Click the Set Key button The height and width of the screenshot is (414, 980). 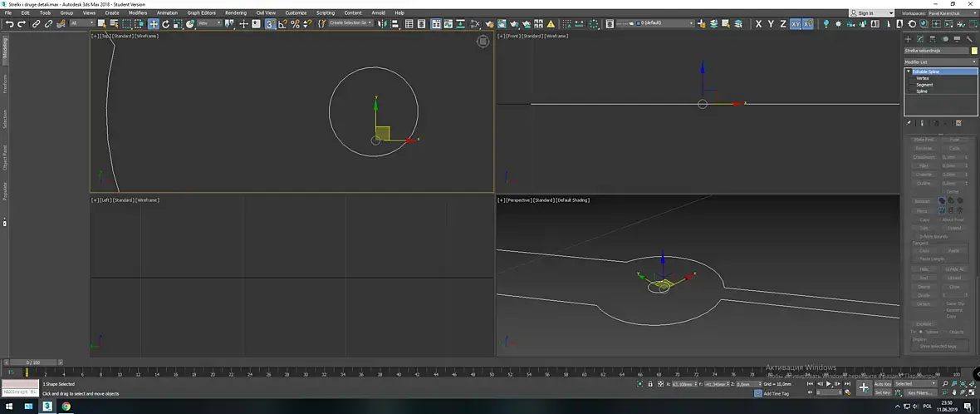[x=883, y=392]
